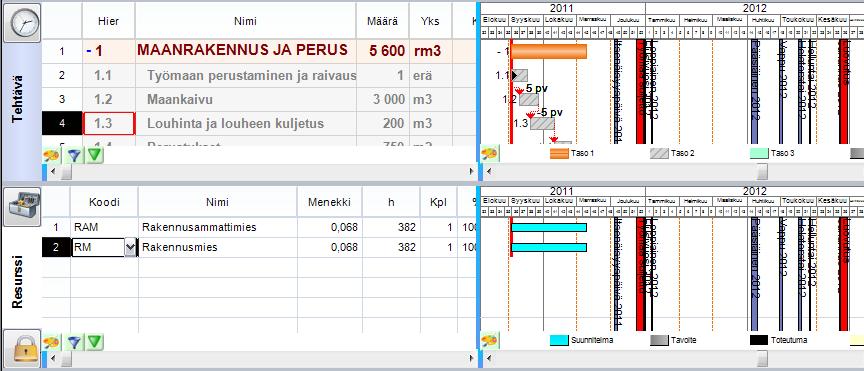Screen dimensions: 864x371
Task: Select row number 1 in the task table
Action: point(62,51)
